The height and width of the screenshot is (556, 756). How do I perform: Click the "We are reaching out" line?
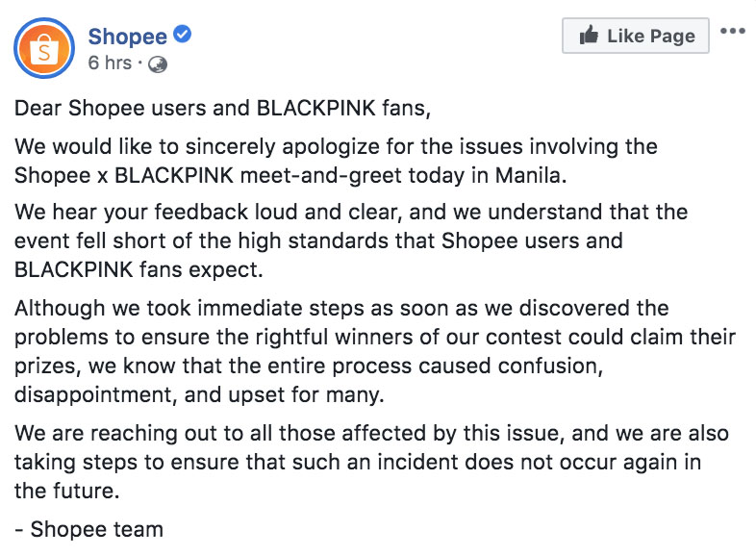(x=370, y=435)
